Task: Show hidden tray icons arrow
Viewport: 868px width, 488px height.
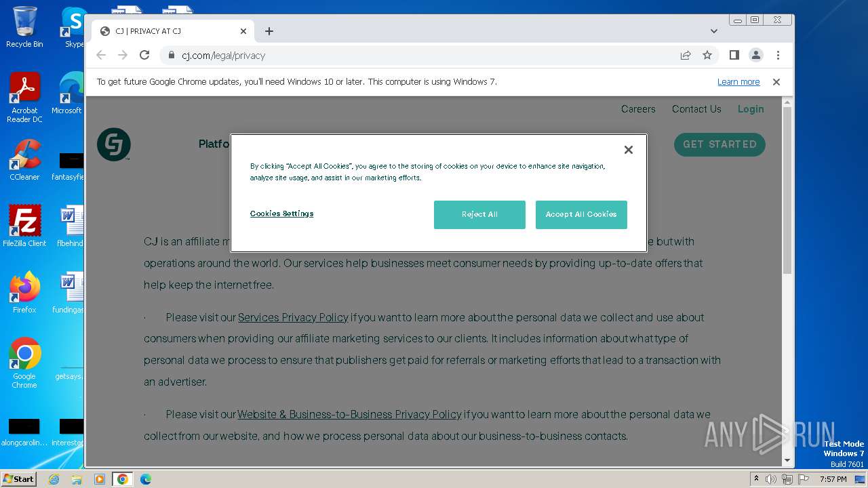Action: coord(756,479)
